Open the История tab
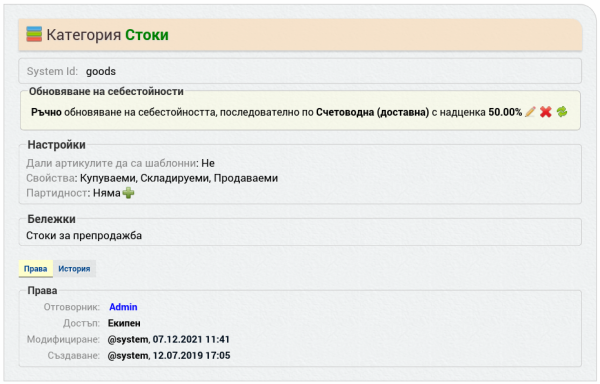Screen dimensions: 600x384 click(x=74, y=269)
